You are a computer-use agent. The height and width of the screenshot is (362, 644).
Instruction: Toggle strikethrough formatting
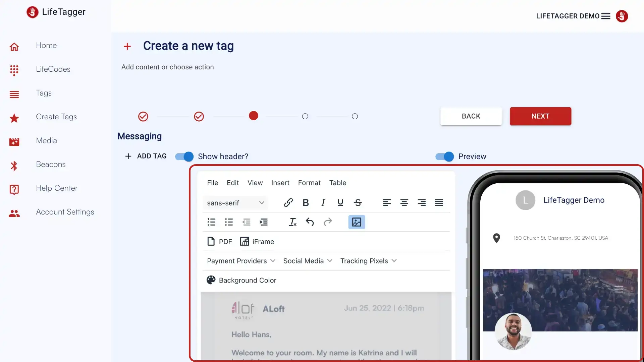pos(358,202)
